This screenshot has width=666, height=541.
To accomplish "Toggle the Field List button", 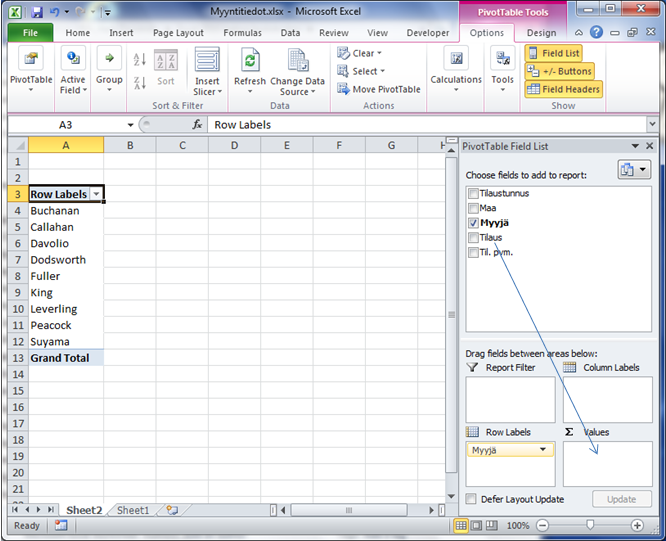I will click(x=553, y=53).
